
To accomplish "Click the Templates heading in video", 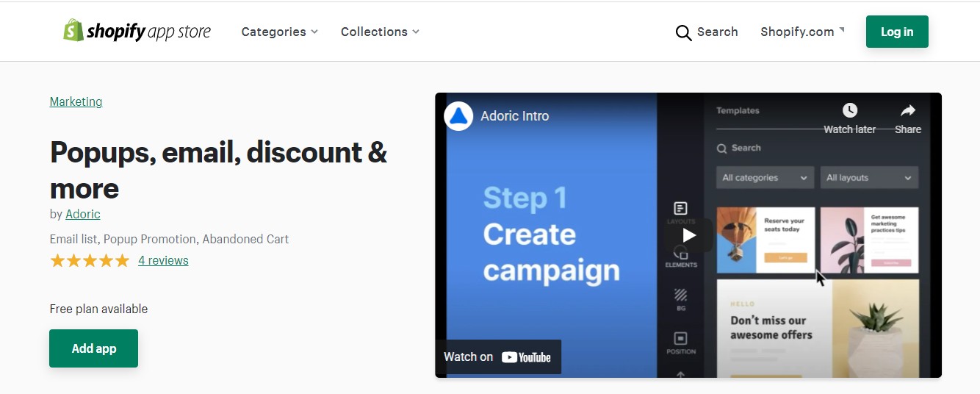I will 738,111.
